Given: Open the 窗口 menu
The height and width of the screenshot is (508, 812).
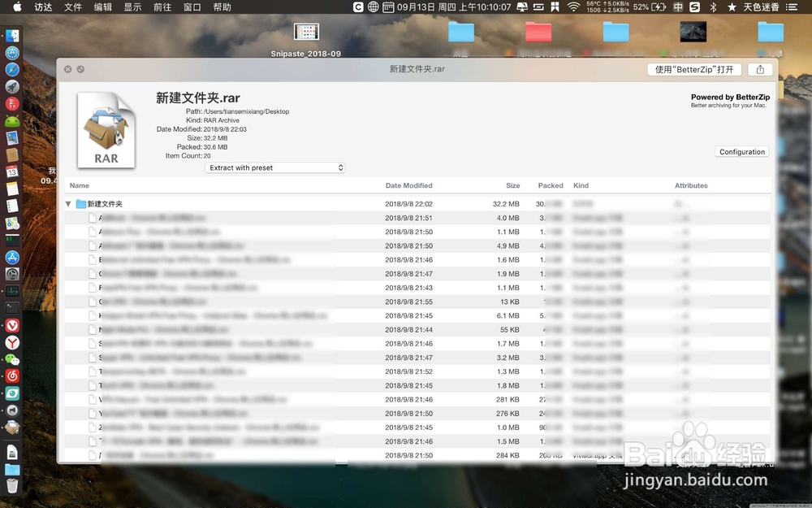Looking at the screenshot, I should coord(192,7).
